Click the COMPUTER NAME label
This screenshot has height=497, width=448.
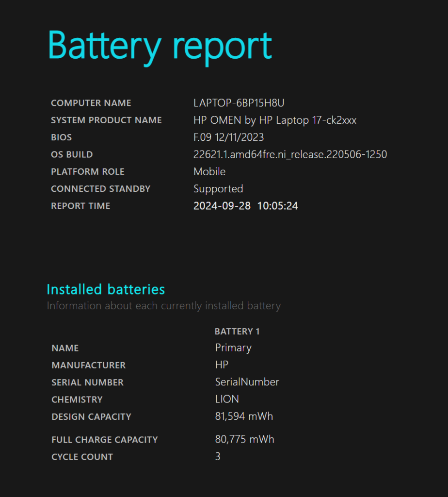pos(91,103)
